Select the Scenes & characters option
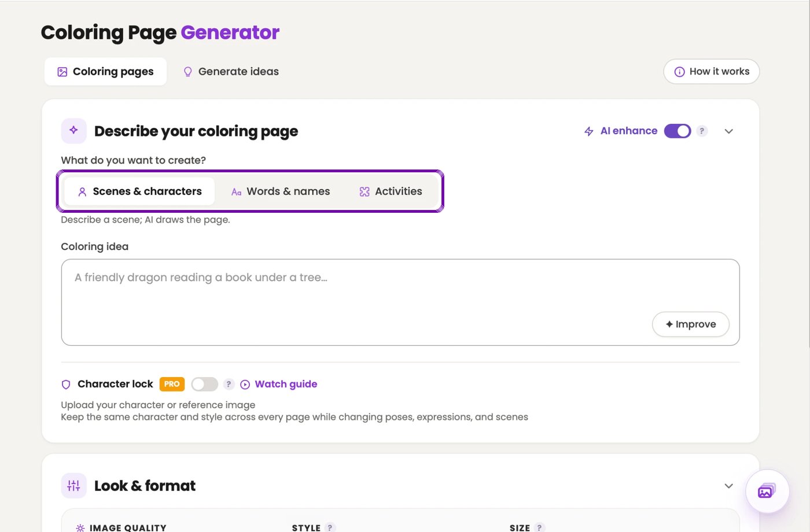The image size is (810, 532). coord(139,191)
